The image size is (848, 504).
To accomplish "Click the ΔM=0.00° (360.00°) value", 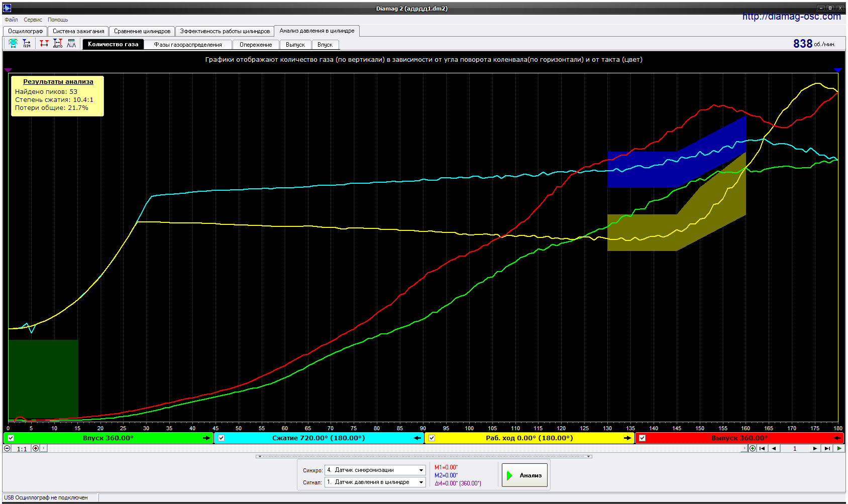I will pos(458,483).
